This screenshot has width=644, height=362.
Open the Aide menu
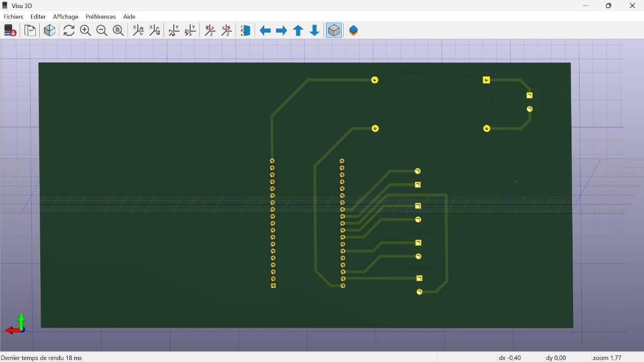[x=129, y=17]
